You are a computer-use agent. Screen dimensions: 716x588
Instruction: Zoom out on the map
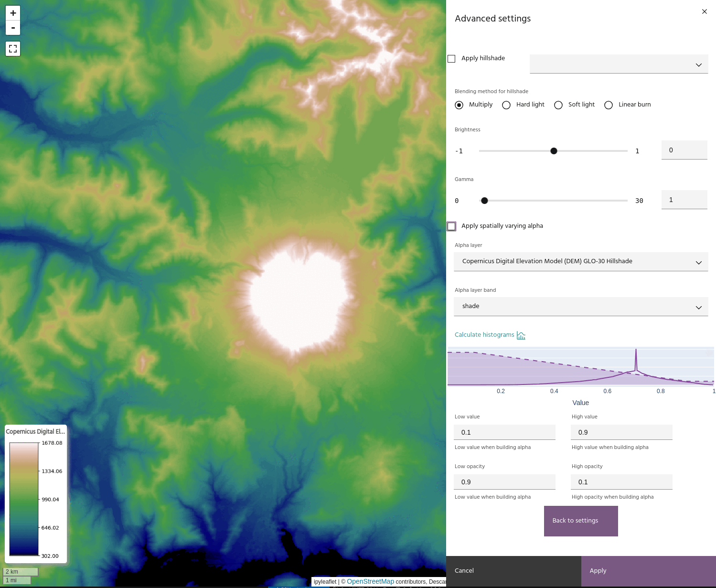[x=13, y=28]
